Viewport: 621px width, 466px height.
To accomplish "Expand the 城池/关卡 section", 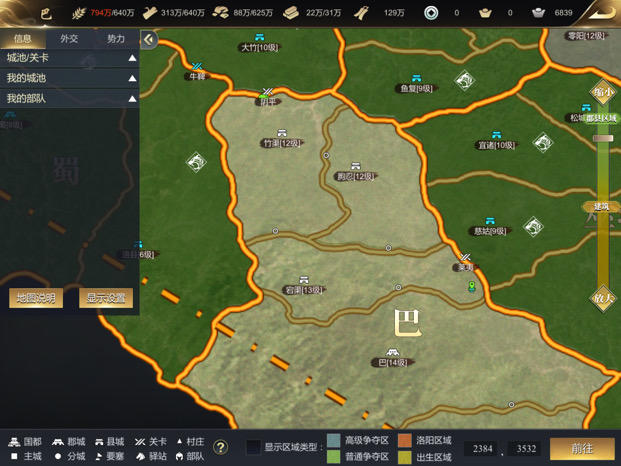I will 69,58.
